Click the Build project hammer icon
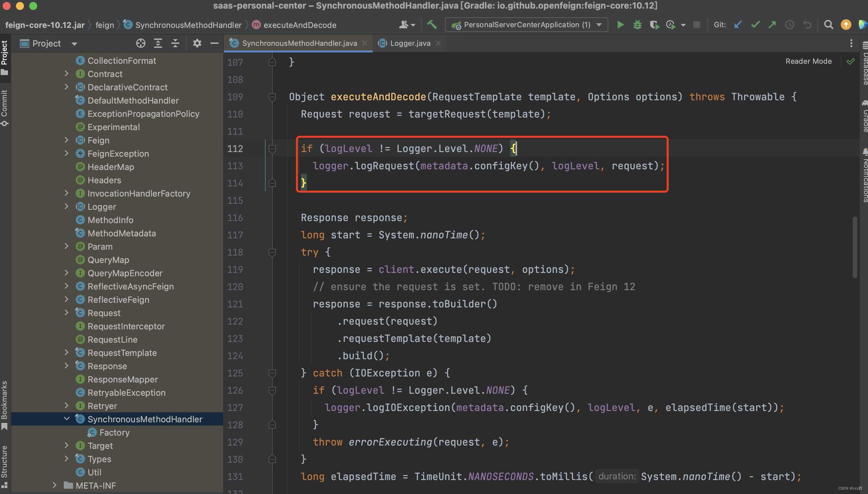This screenshot has width=868, height=494. pyautogui.click(x=432, y=25)
